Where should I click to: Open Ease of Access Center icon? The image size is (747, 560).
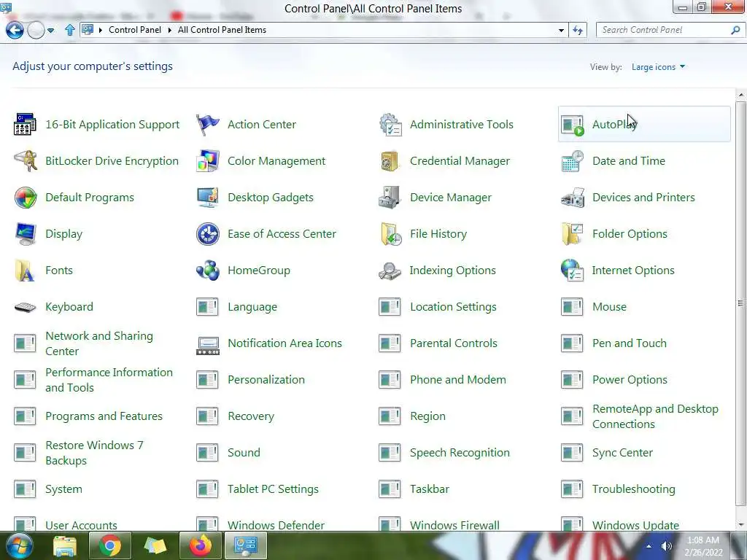(208, 234)
